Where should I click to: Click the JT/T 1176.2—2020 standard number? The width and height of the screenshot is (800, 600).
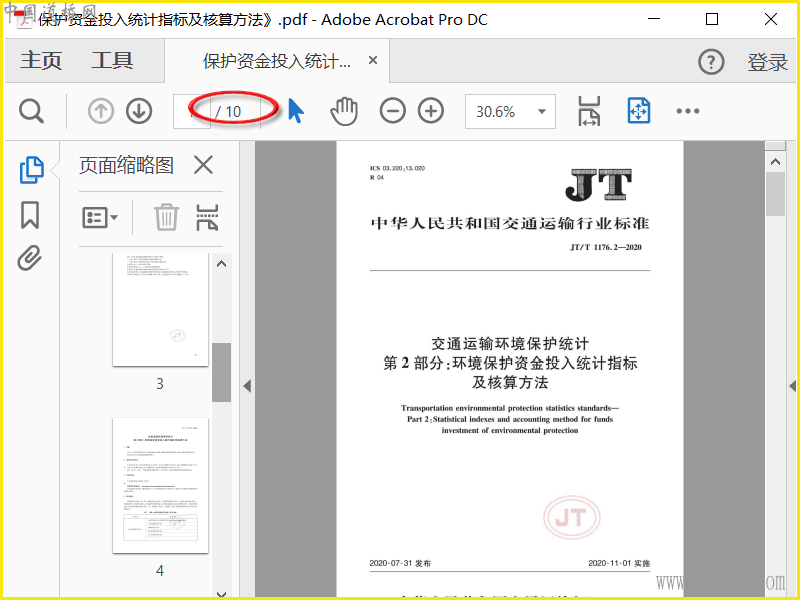(x=606, y=247)
